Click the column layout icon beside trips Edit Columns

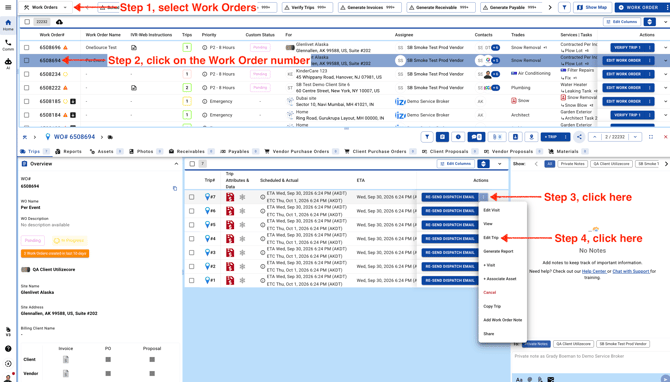[483, 164]
